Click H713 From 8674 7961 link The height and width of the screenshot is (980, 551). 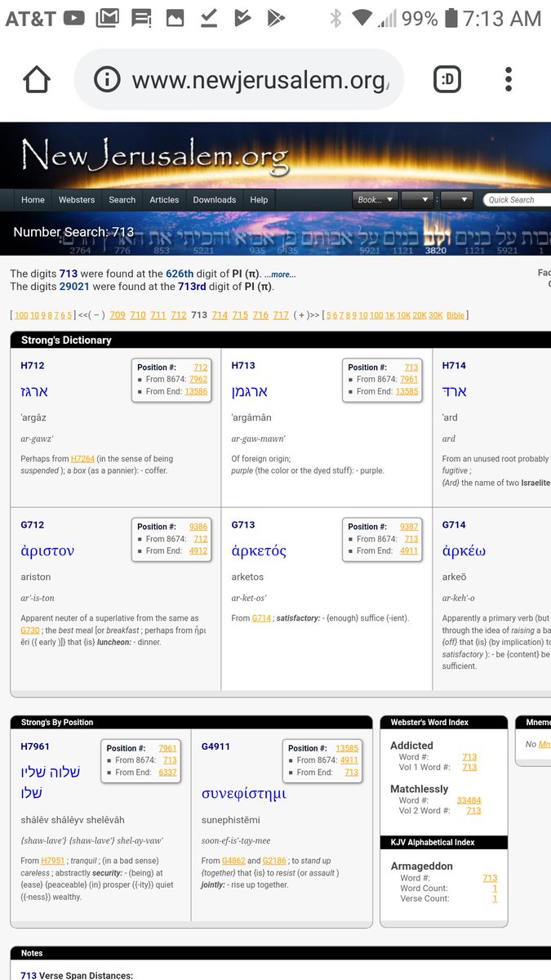coord(409,380)
